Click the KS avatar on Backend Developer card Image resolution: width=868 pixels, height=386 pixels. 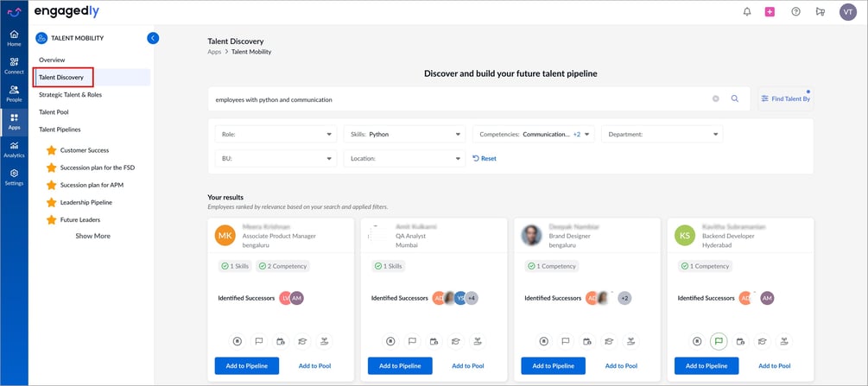click(685, 236)
